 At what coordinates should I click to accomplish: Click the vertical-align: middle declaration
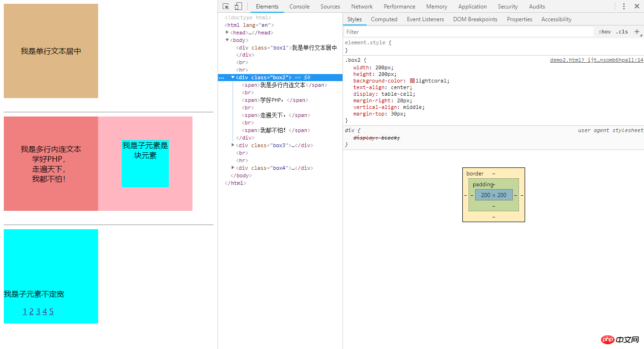coord(389,107)
